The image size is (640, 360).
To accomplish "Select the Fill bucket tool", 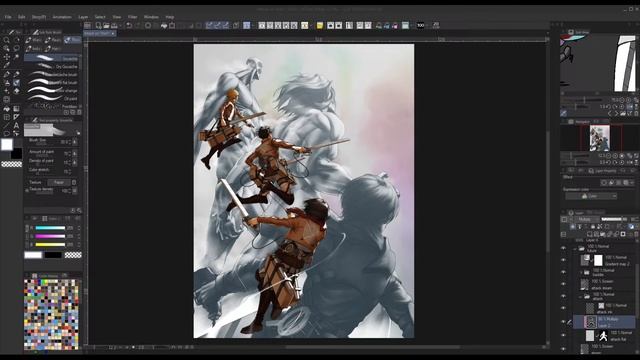I will (x=7, y=109).
